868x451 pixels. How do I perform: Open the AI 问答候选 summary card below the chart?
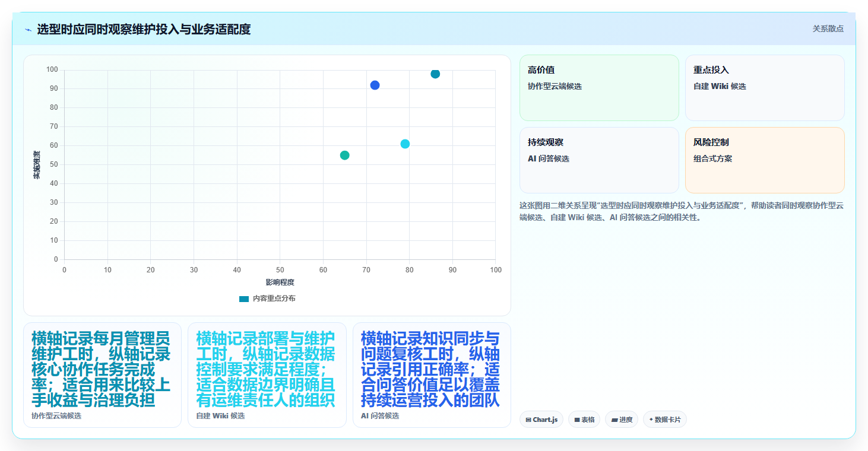coord(432,375)
